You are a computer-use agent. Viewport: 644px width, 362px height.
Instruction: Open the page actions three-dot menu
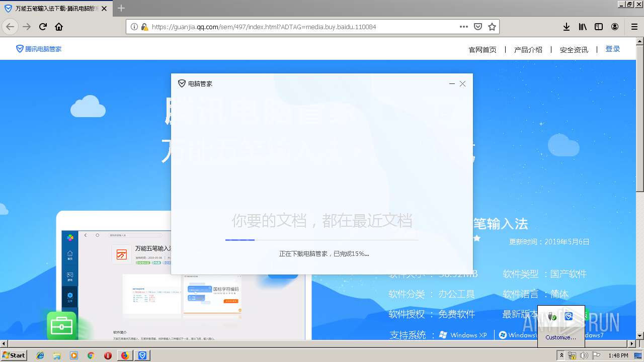463,27
